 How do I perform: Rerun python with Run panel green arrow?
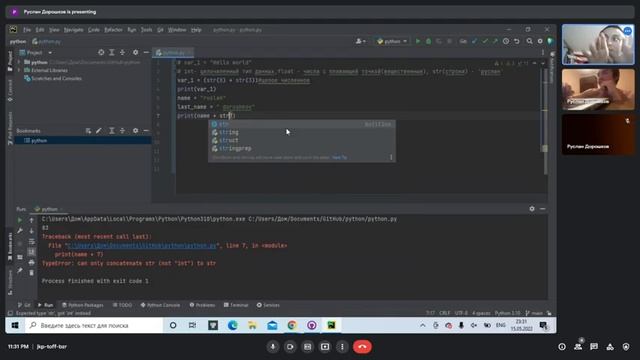(x=20, y=220)
